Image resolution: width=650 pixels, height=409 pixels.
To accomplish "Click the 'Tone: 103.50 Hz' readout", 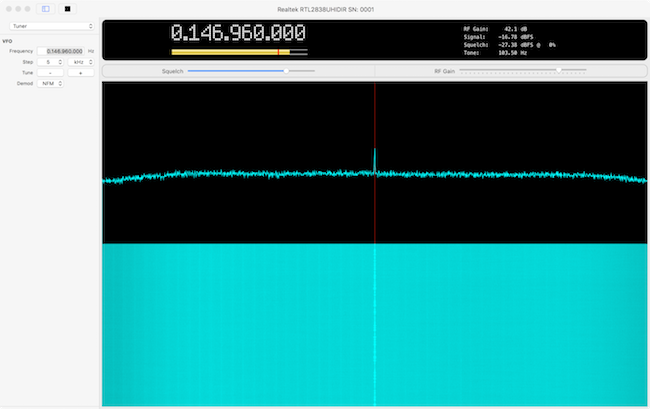I will (x=495, y=53).
